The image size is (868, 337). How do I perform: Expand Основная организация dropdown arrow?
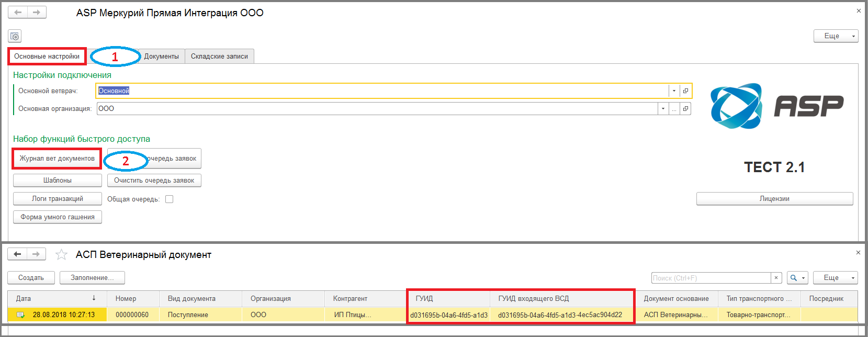tap(663, 108)
